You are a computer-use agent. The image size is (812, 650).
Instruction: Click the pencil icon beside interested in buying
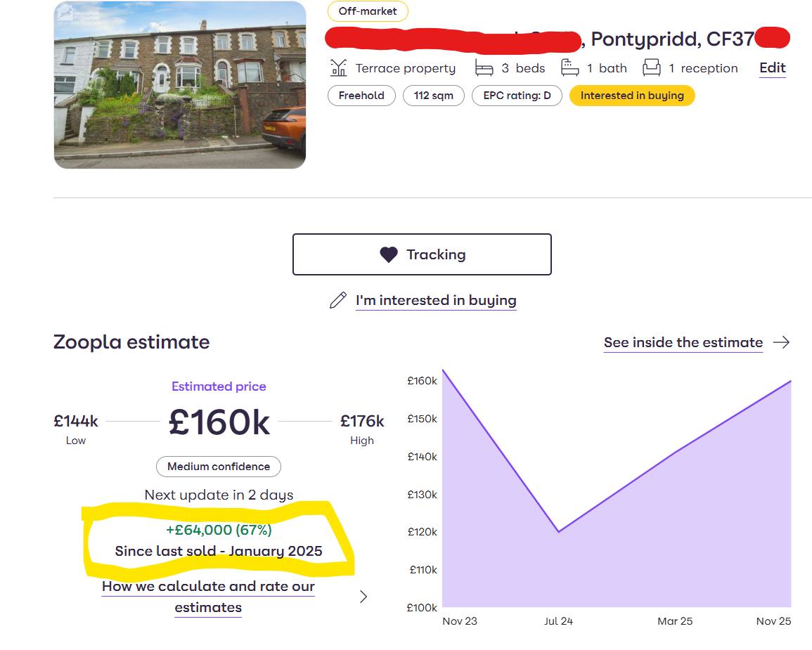[338, 301]
